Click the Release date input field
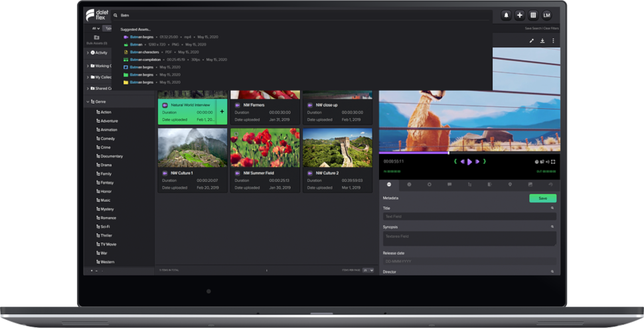The width and height of the screenshot is (644, 328). (469, 261)
